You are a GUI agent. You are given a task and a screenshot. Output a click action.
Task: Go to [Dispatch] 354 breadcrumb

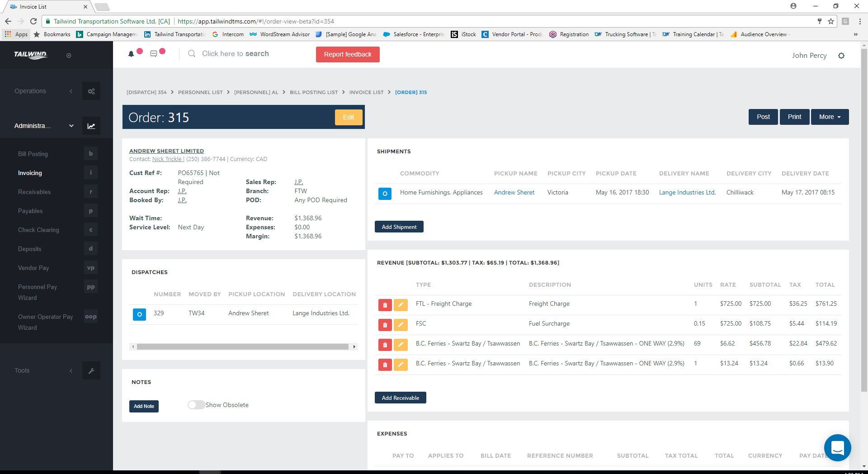click(x=146, y=92)
